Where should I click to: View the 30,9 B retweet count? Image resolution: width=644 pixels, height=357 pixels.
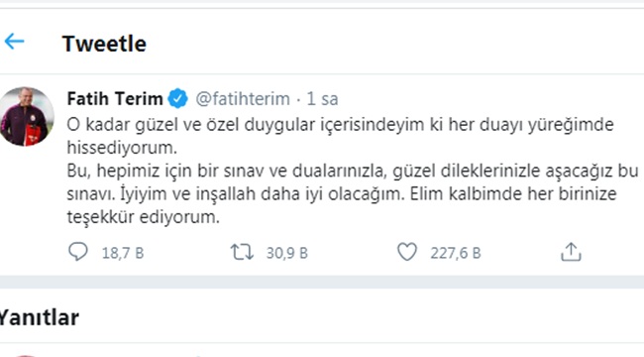point(287,253)
